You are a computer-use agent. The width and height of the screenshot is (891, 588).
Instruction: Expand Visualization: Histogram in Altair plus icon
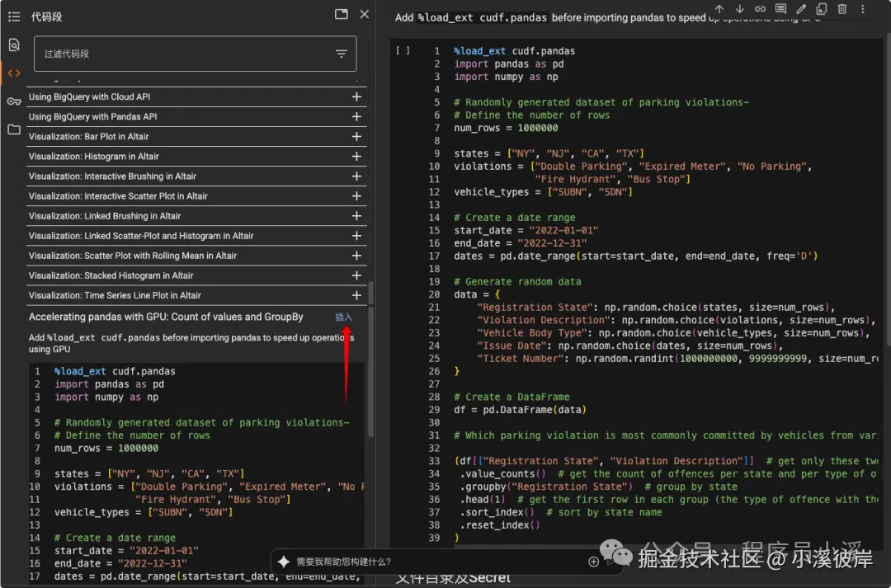356,156
